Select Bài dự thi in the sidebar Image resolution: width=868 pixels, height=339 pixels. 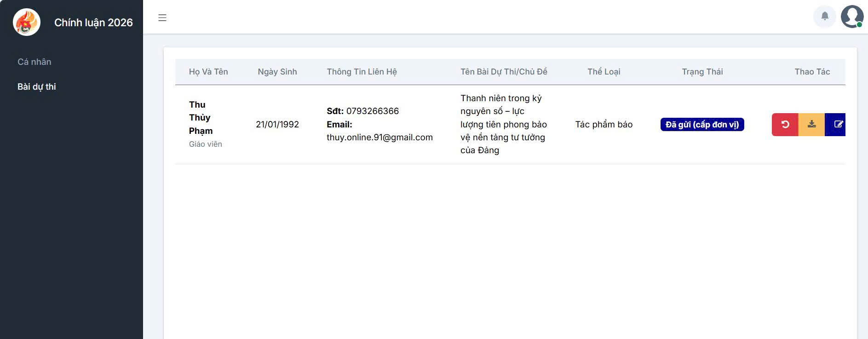37,86
